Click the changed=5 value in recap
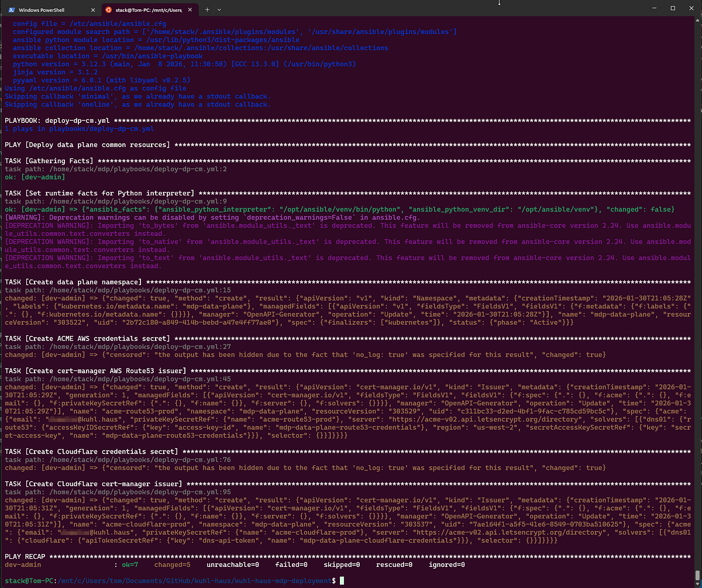The width and height of the screenshot is (702, 588). coord(174,565)
